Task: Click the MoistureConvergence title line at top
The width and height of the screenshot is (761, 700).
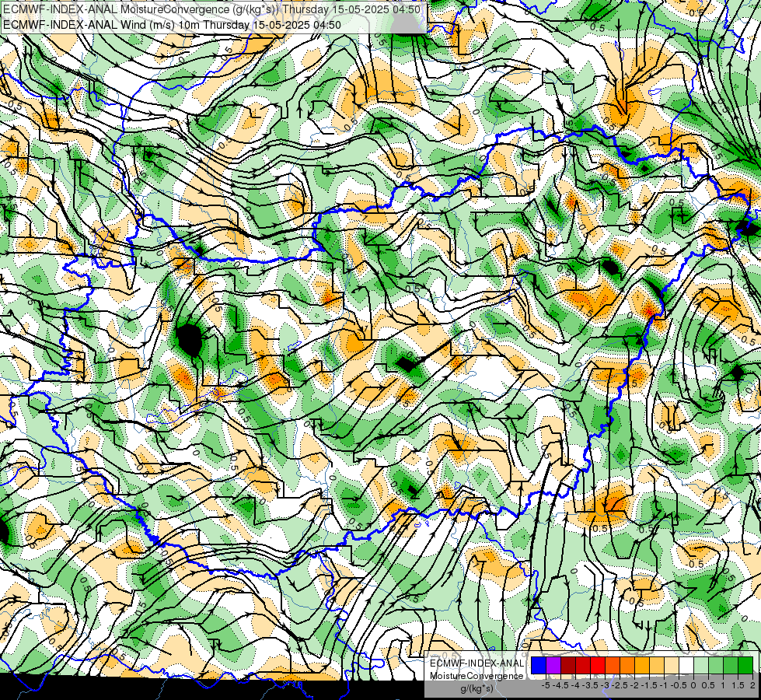Action: pos(211,9)
